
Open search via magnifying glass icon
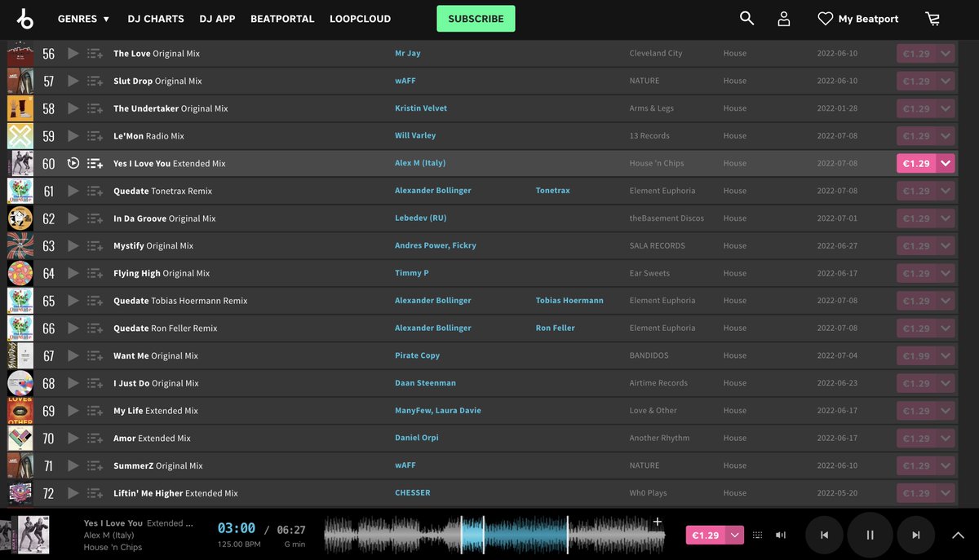pyautogui.click(x=745, y=17)
